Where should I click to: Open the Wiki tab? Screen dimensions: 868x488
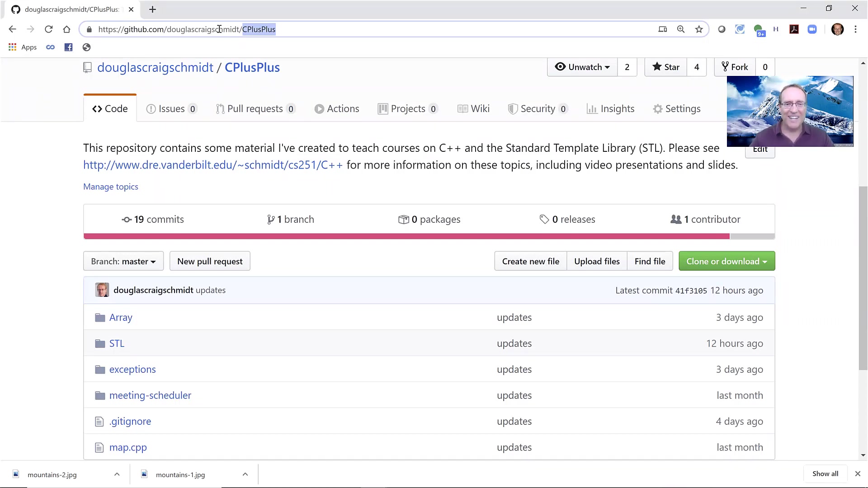pos(473,109)
